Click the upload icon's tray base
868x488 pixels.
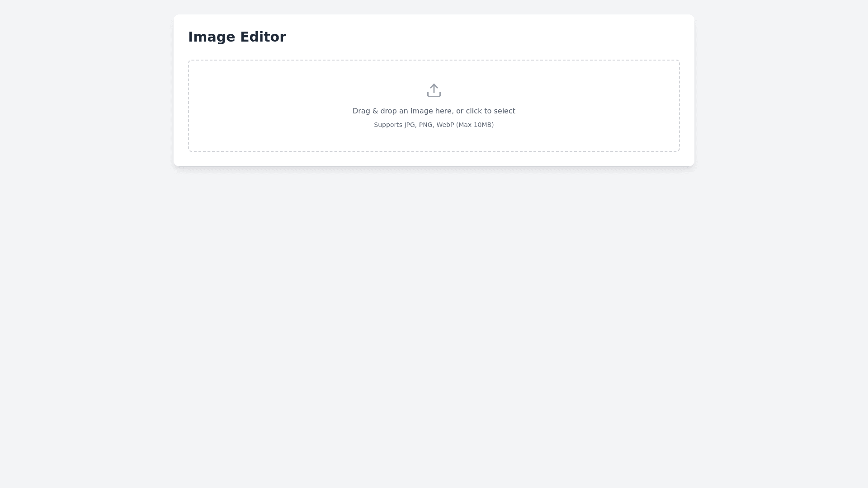434,95
